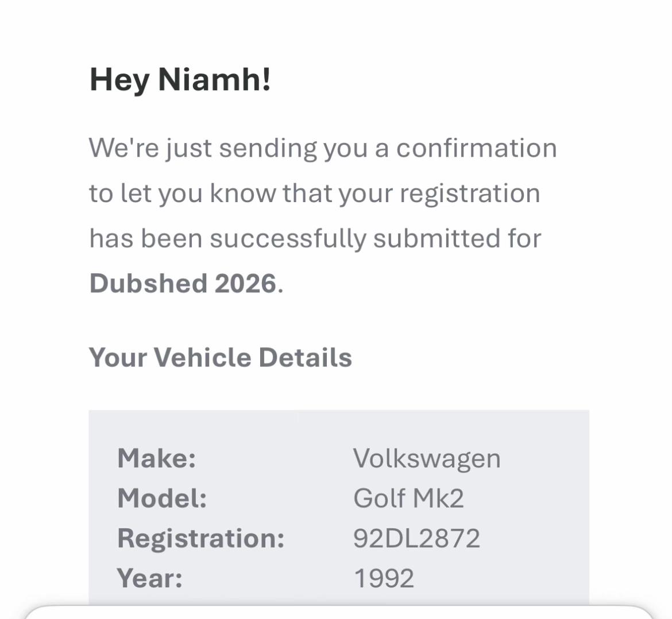Click the word "confirmation" in the message

[477, 148]
